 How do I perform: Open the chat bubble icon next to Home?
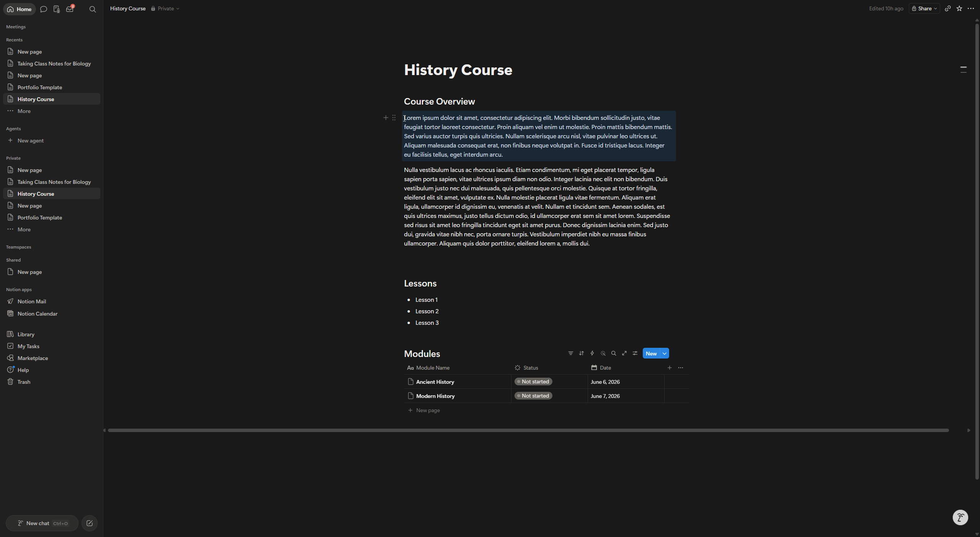pos(44,9)
